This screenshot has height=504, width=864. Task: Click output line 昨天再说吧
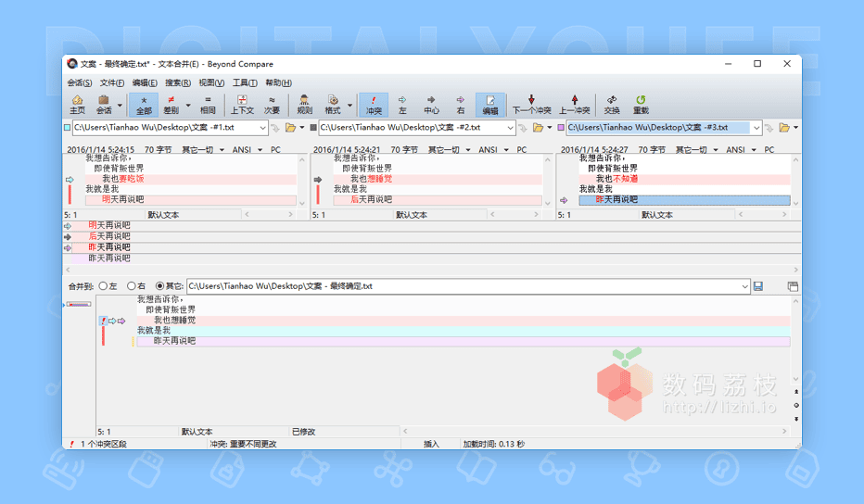point(464,341)
